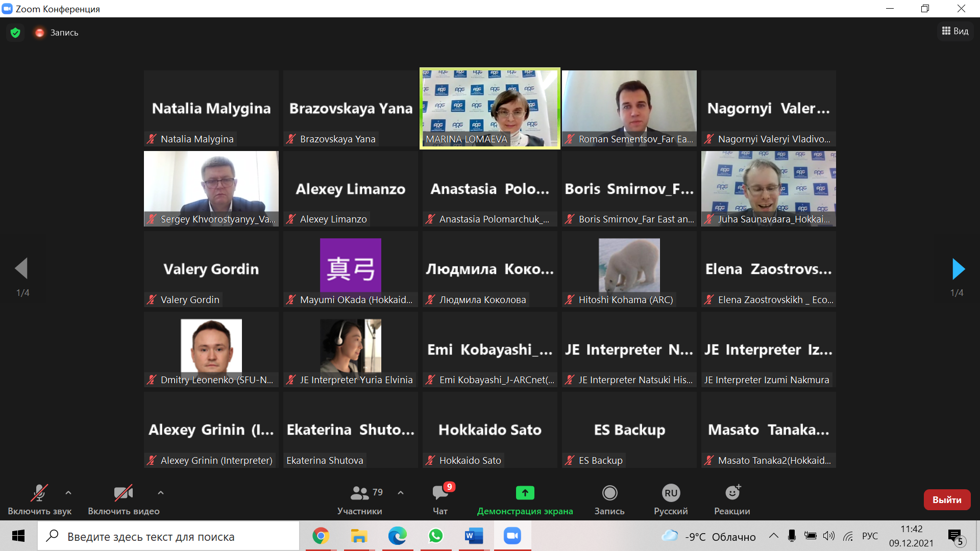Open WhatsApp from the taskbar
The height and width of the screenshot is (551, 980).
pyautogui.click(x=435, y=536)
